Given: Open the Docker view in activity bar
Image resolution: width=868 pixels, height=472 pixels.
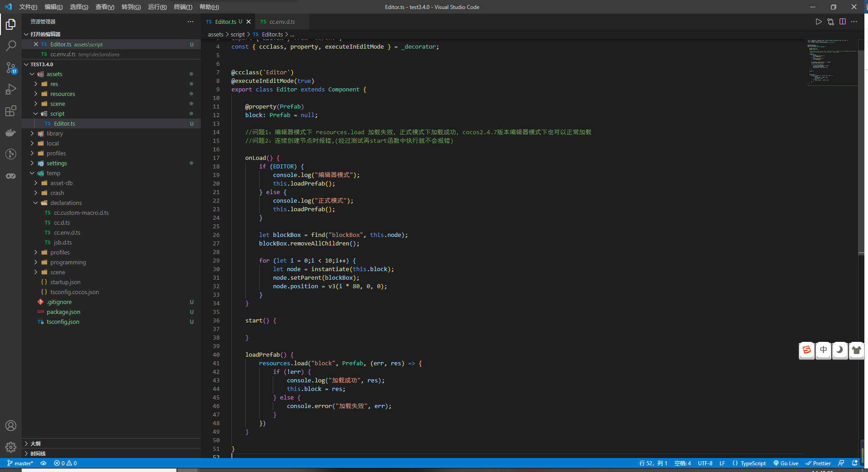Looking at the screenshot, I should pyautogui.click(x=11, y=132).
